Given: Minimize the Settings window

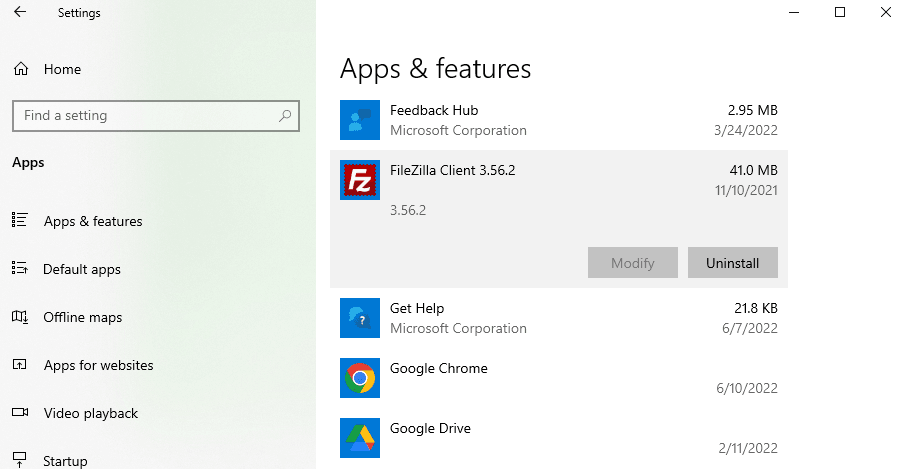Looking at the screenshot, I should coord(794,12).
